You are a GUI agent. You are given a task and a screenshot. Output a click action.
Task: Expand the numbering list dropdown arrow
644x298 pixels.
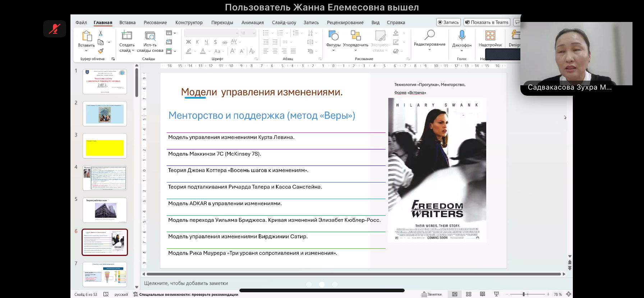[x=287, y=33]
